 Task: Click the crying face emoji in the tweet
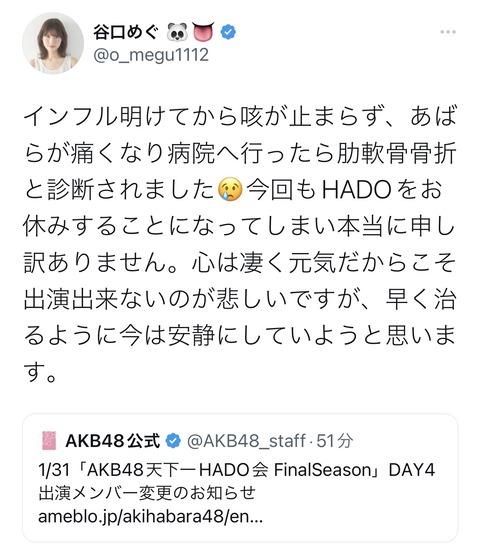[230, 189]
